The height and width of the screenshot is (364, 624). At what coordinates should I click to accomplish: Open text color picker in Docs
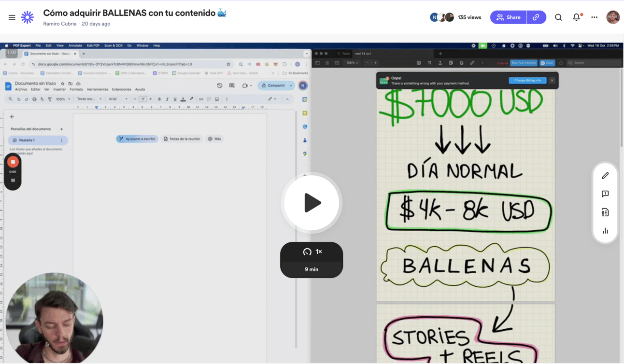tap(183, 99)
